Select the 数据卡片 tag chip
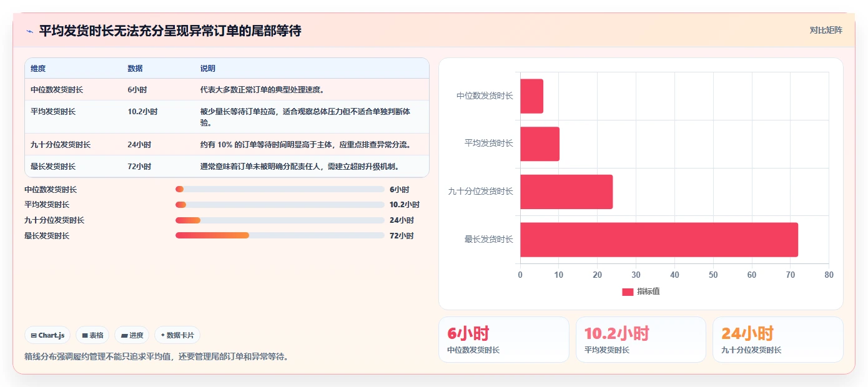868x387 pixels. coord(177,335)
